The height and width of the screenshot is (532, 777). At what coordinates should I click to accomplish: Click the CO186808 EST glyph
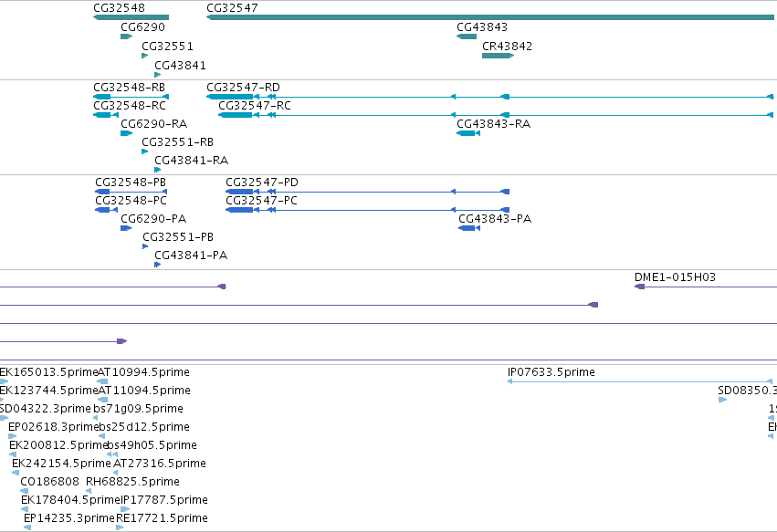coord(25,491)
